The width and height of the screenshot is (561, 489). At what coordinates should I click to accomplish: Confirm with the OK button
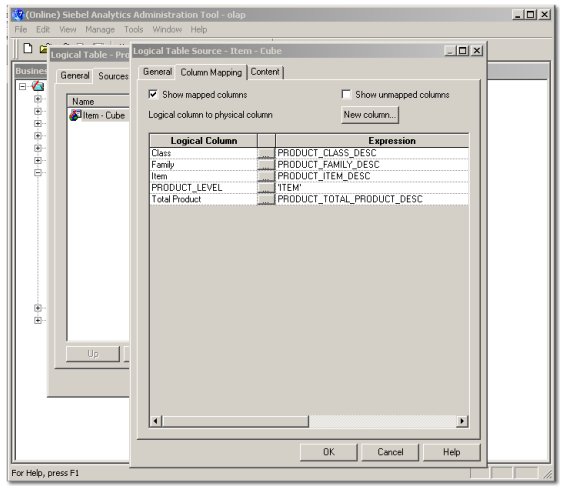pyautogui.click(x=329, y=452)
